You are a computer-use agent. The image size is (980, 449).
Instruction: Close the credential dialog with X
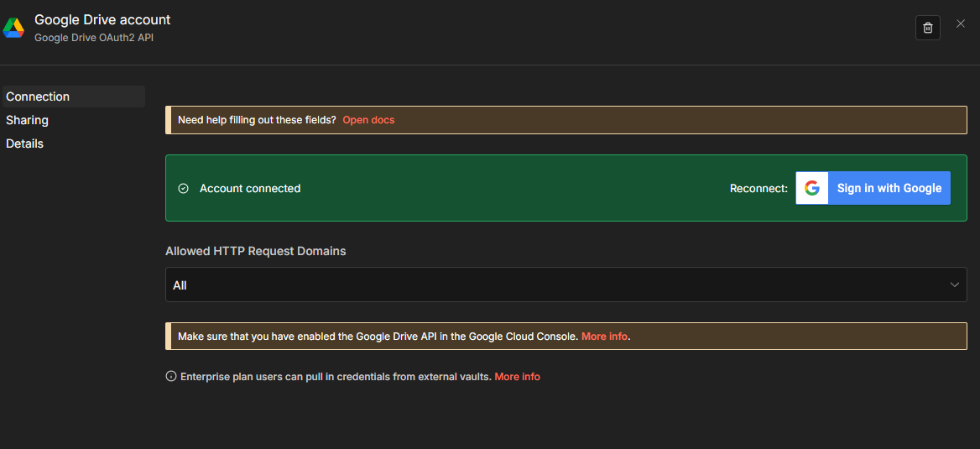[x=961, y=23]
